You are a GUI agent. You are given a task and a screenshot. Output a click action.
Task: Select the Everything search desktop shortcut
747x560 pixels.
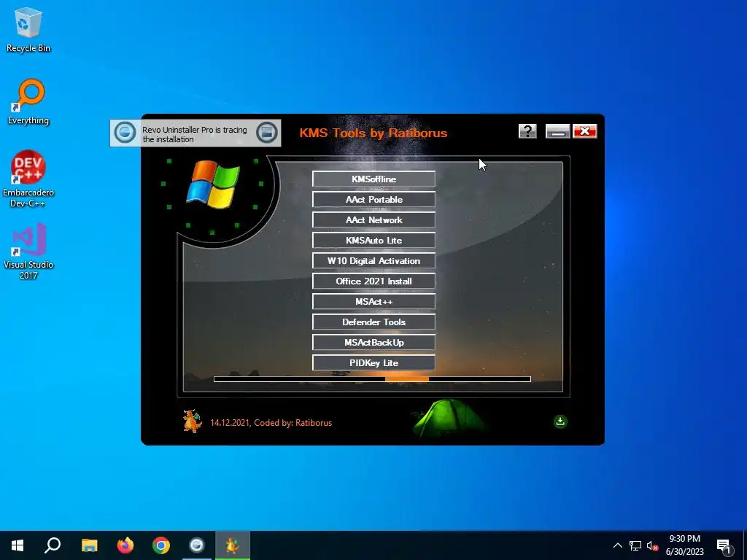(28, 102)
